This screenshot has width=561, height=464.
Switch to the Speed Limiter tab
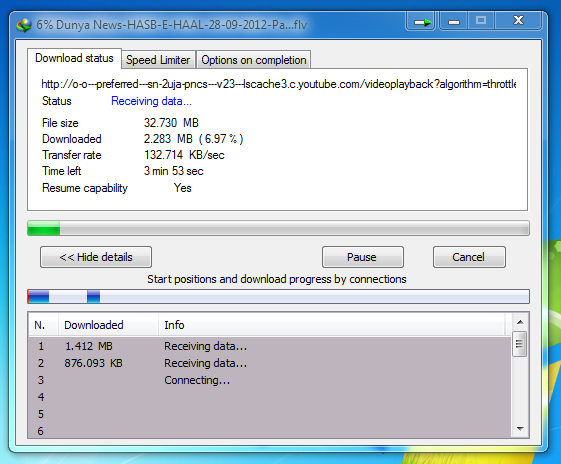(158, 60)
